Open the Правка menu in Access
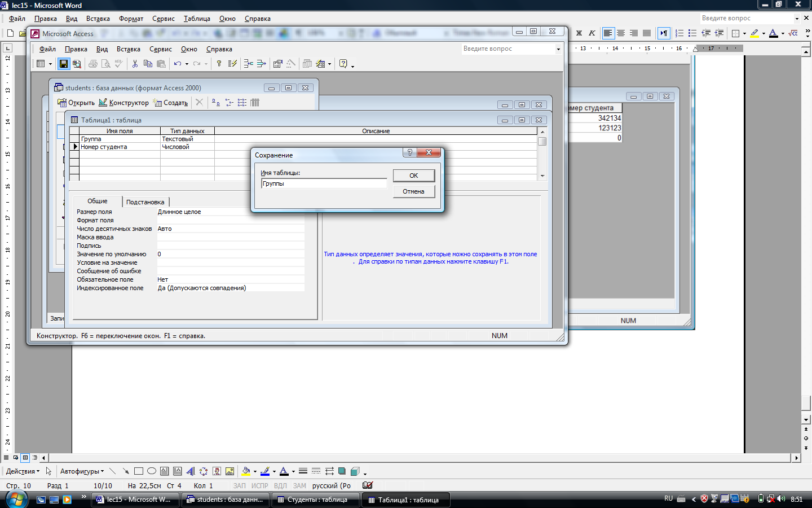Image resolution: width=812 pixels, height=508 pixels. pos(76,49)
